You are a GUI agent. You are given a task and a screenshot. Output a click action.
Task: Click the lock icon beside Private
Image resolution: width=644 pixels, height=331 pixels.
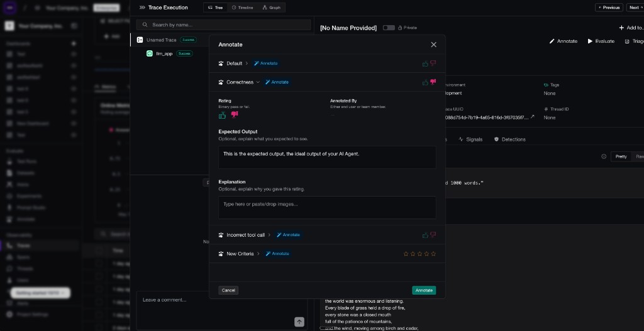coord(400,28)
